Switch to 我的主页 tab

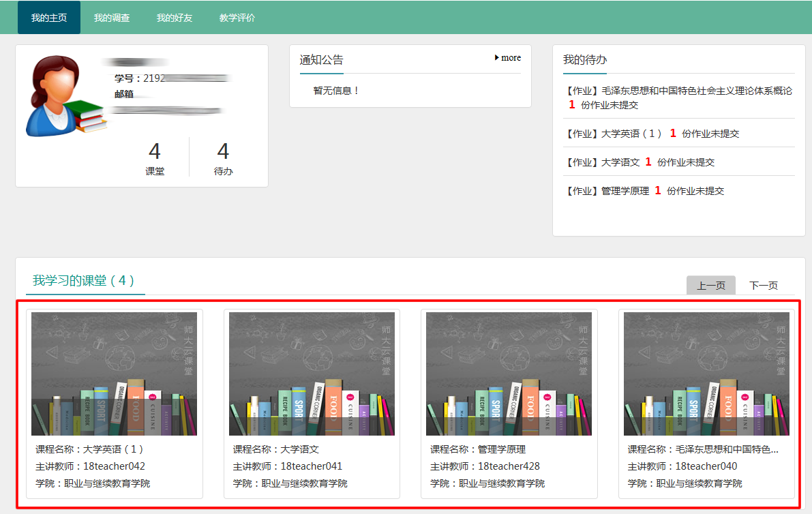(x=49, y=18)
